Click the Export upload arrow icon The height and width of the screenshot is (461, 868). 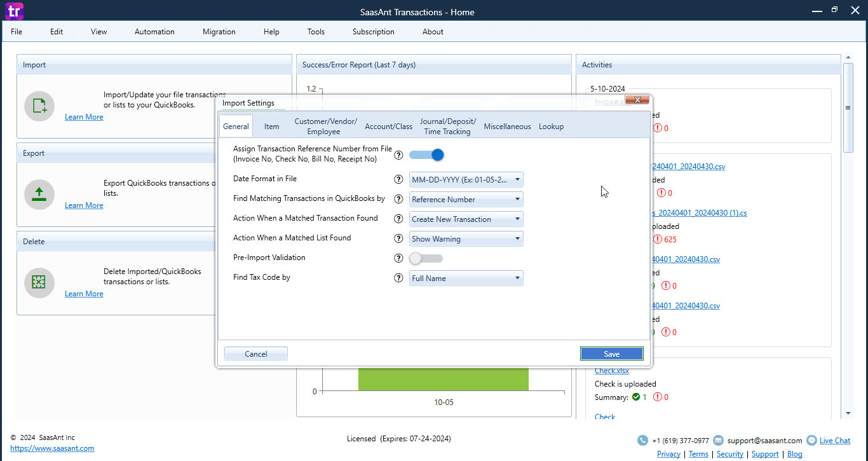[39, 194]
